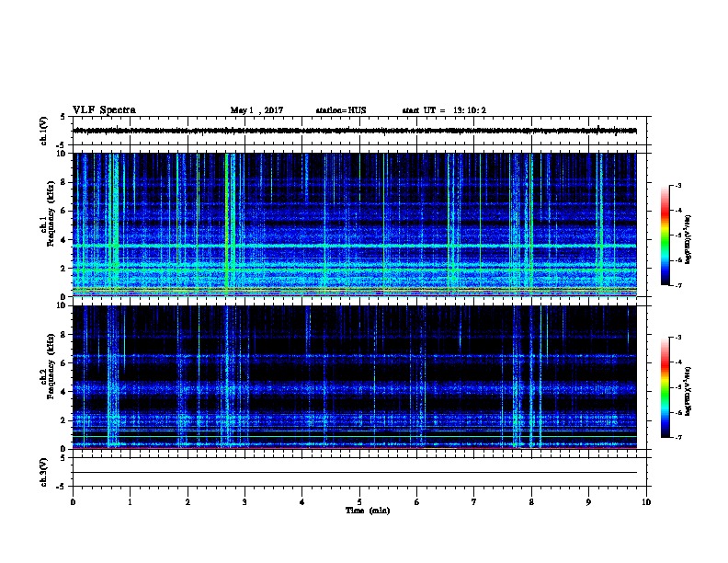
Task: Click the "-3" tick on ch.2 colorbar
Action: tap(677, 338)
